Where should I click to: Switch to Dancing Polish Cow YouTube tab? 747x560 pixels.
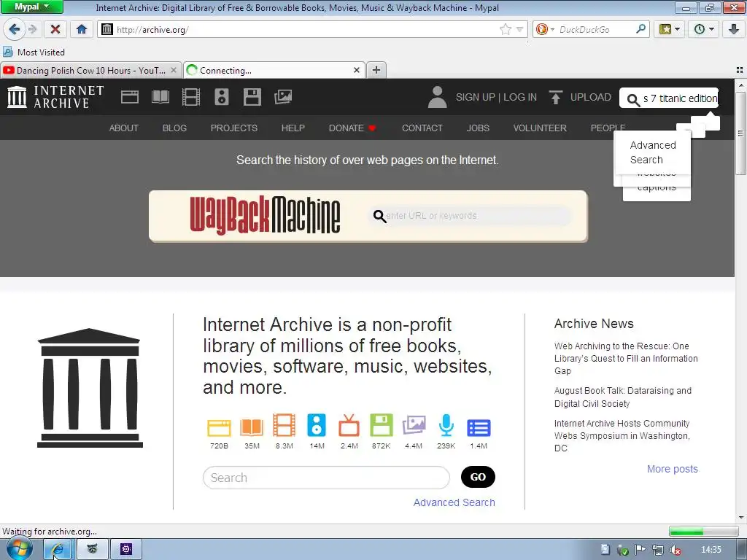point(90,71)
